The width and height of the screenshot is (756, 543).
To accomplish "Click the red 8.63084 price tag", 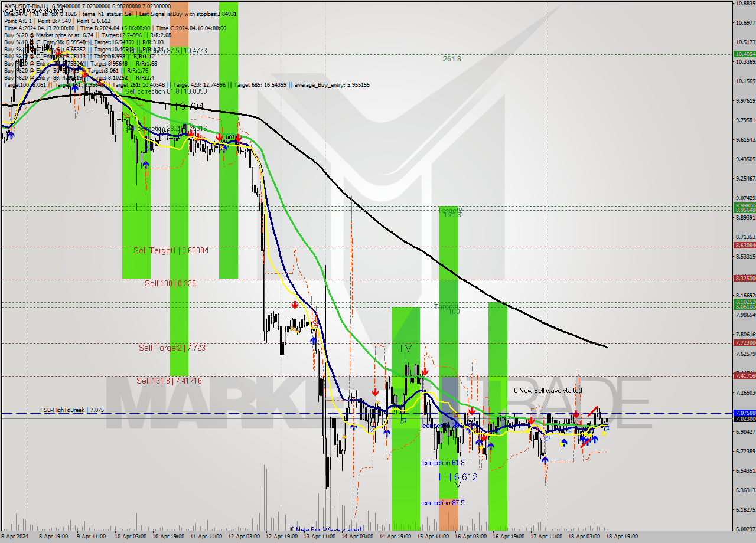I will [744, 245].
